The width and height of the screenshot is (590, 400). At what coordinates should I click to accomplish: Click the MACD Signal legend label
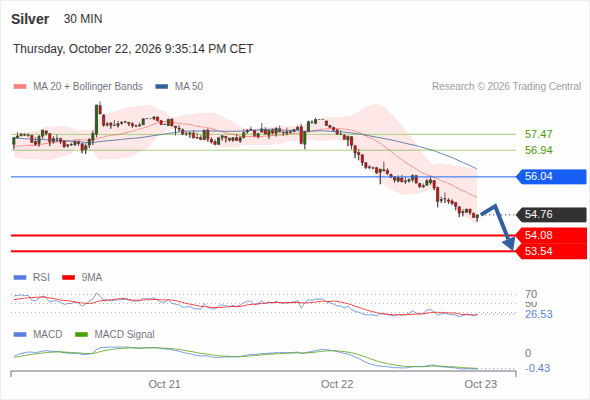(x=125, y=335)
